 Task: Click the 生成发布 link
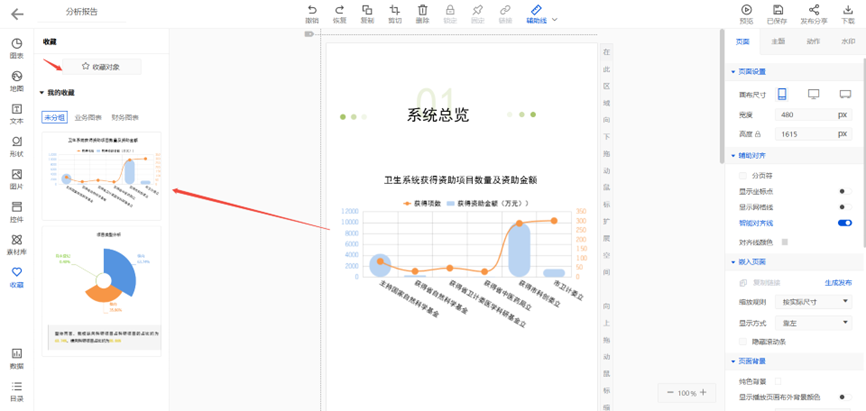(837, 283)
